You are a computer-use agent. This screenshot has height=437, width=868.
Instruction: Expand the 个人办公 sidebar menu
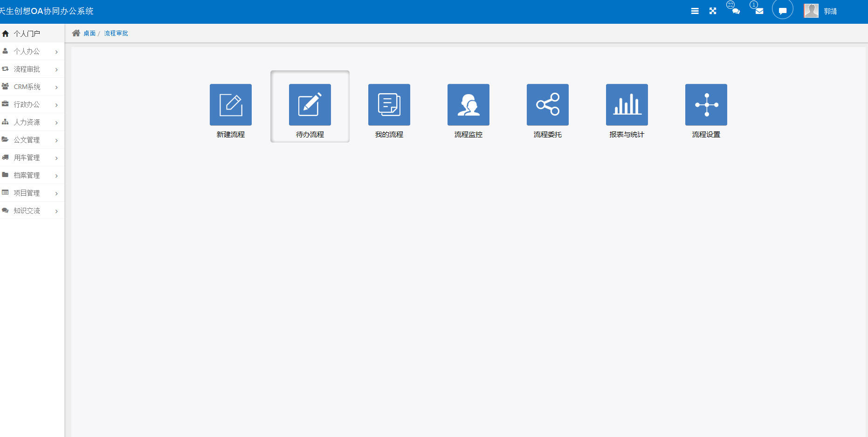coord(32,51)
